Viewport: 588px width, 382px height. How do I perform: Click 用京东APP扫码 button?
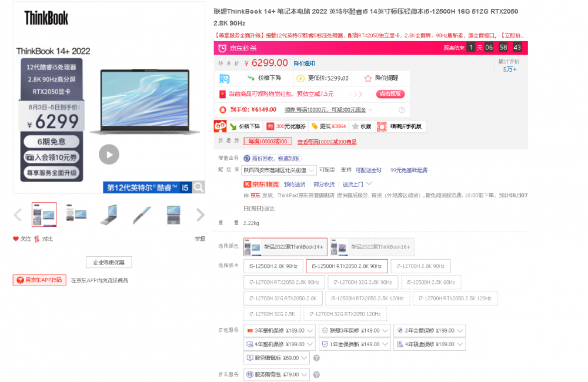click(x=39, y=280)
